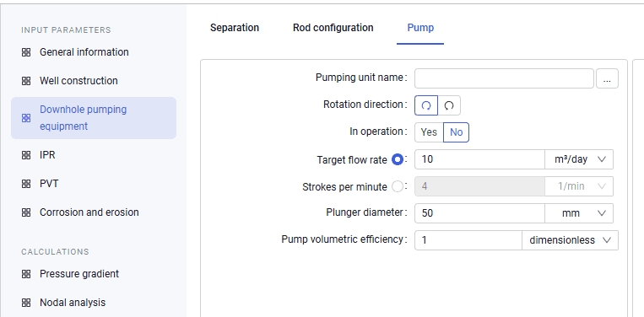Switch to the Rod configuration tab

click(x=333, y=28)
